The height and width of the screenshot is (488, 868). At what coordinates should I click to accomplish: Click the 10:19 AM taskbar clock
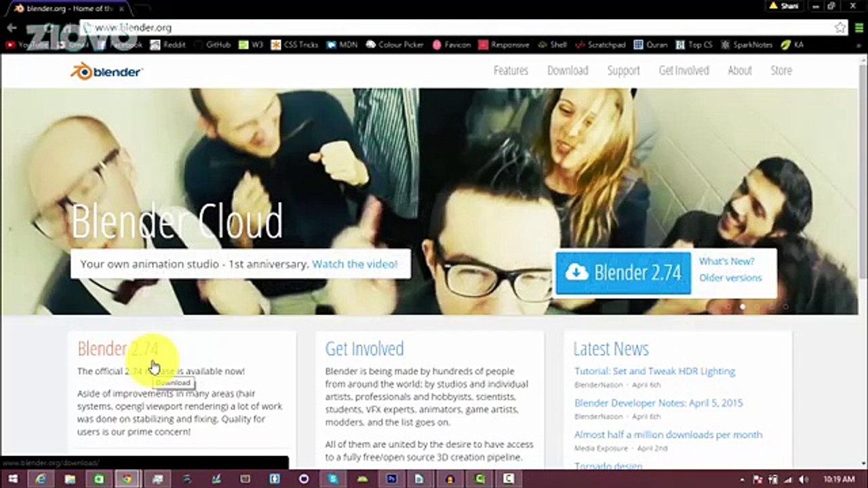pos(837,479)
